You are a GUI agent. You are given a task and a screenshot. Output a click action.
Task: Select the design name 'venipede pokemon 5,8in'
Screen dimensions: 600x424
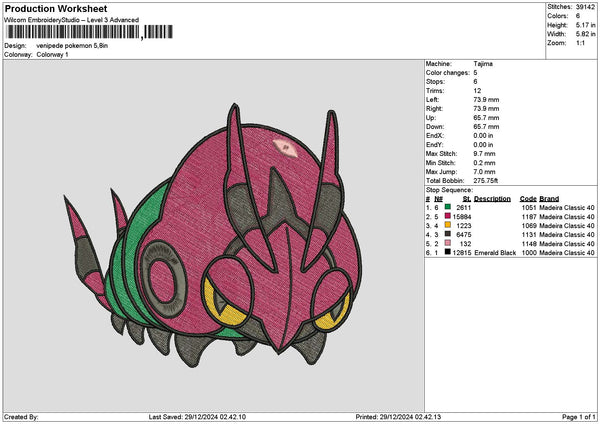[72, 46]
